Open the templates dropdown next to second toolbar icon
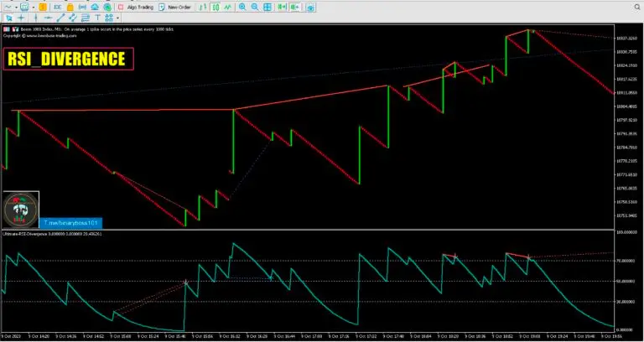Image resolution: width=644 pixels, height=342 pixels. (33, 7)
